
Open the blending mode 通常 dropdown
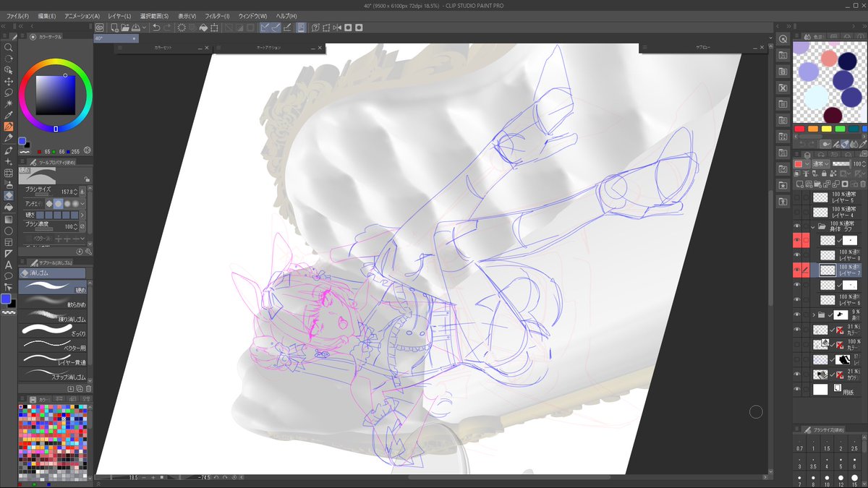click(819, 164)
